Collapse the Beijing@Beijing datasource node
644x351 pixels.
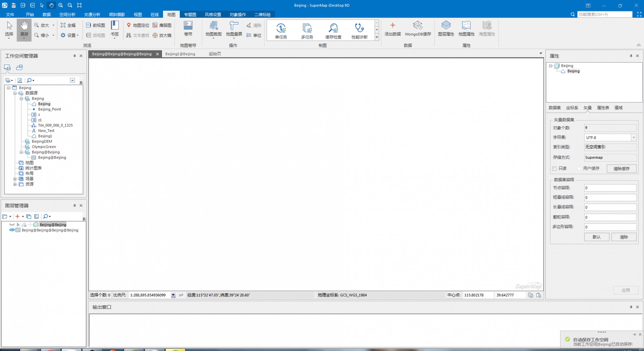[21, 152]
